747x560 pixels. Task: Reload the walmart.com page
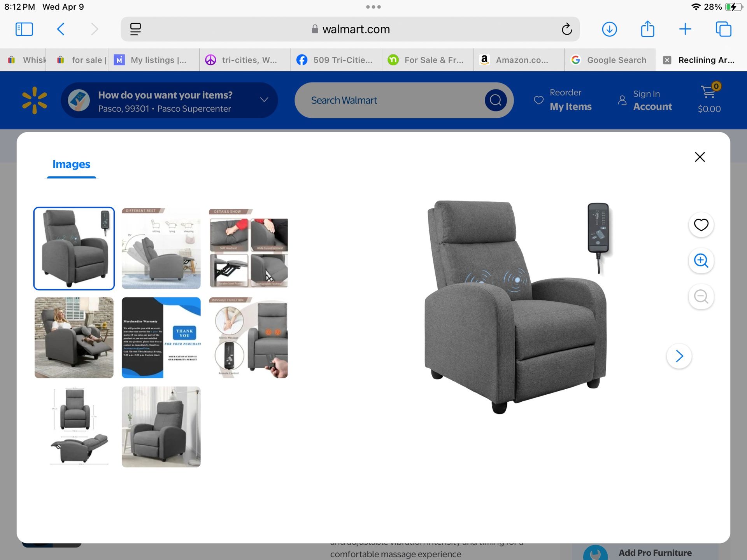(566, 29)
